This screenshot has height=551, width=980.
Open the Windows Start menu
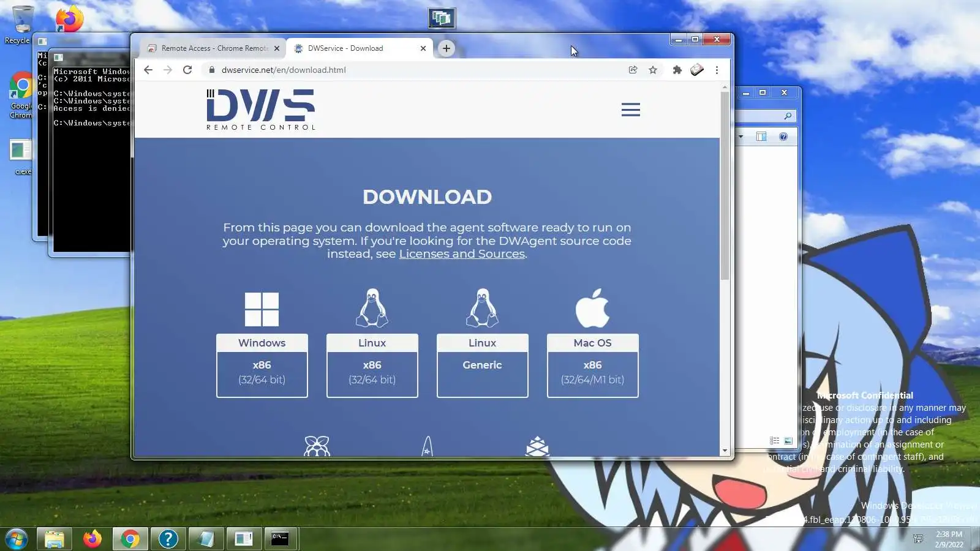[x=17, y=539]
